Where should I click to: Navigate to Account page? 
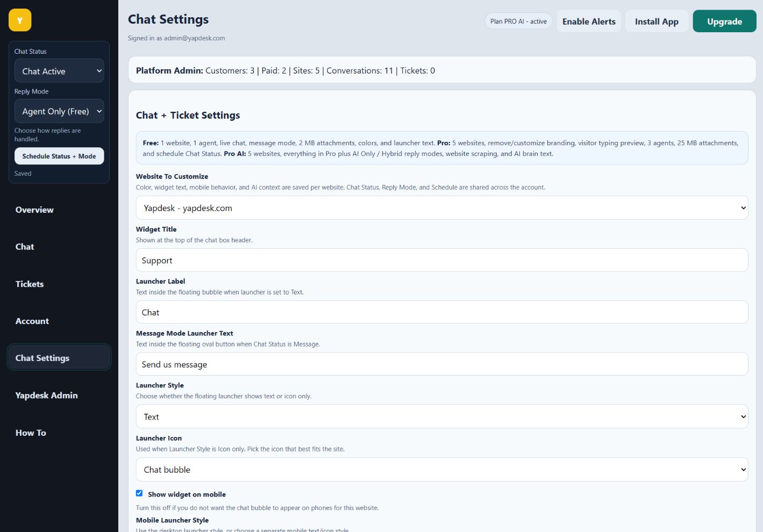[32, 321]
